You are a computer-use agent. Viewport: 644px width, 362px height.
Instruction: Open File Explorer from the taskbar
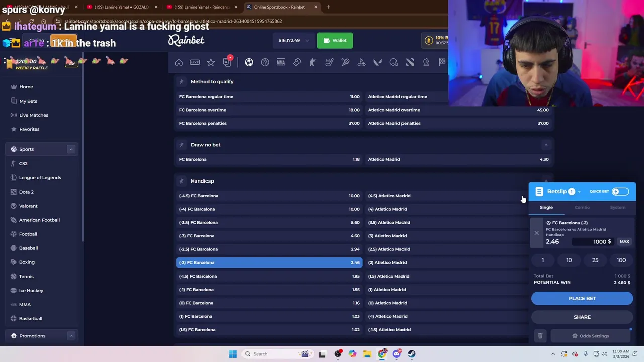point(367,354)
